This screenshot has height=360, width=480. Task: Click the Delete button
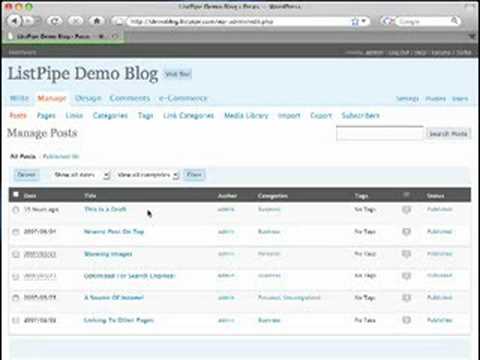pyautogui.click(x=26, y=175)
